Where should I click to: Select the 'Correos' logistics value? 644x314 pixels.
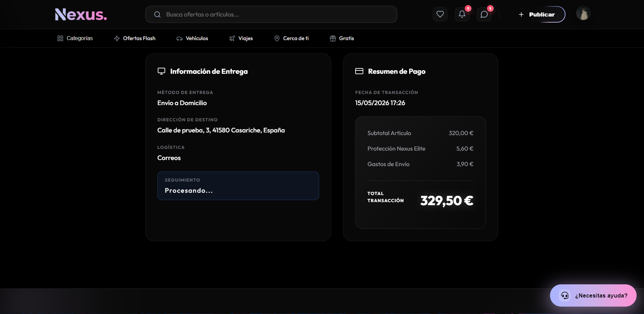169,158
